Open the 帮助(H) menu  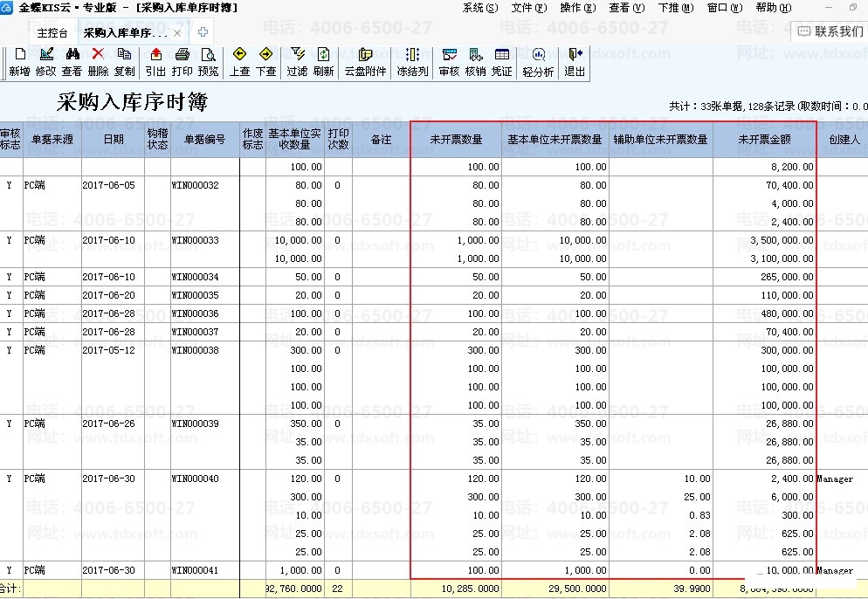tap(774, 8)
